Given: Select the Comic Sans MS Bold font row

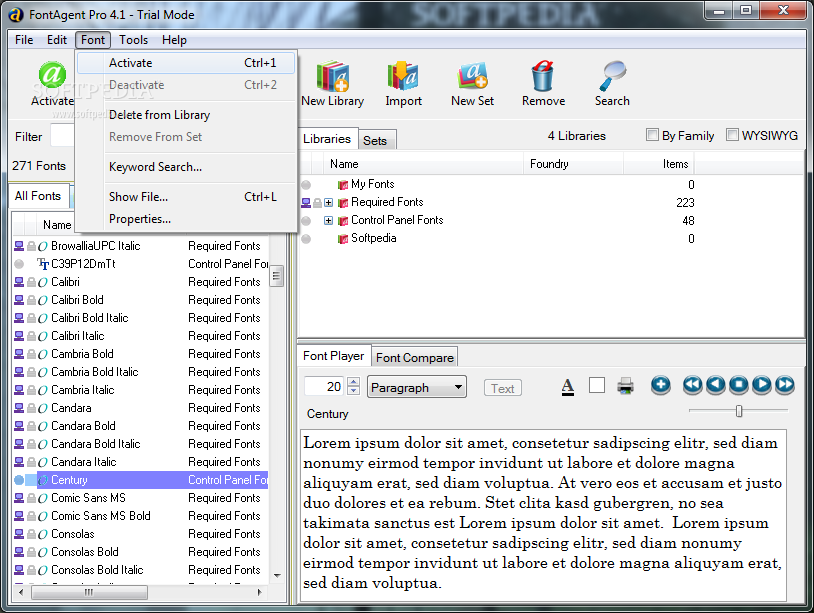Looking at the screenshot, I should coord(140,516).
